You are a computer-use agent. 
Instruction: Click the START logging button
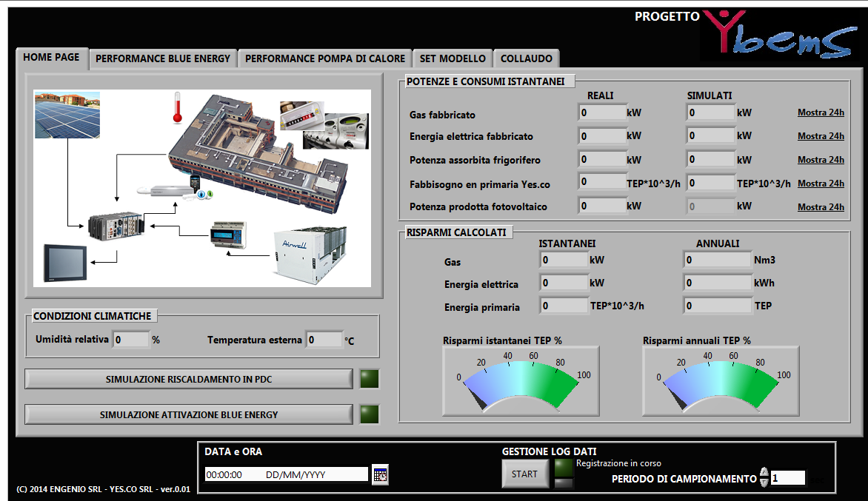pos(525,474)
